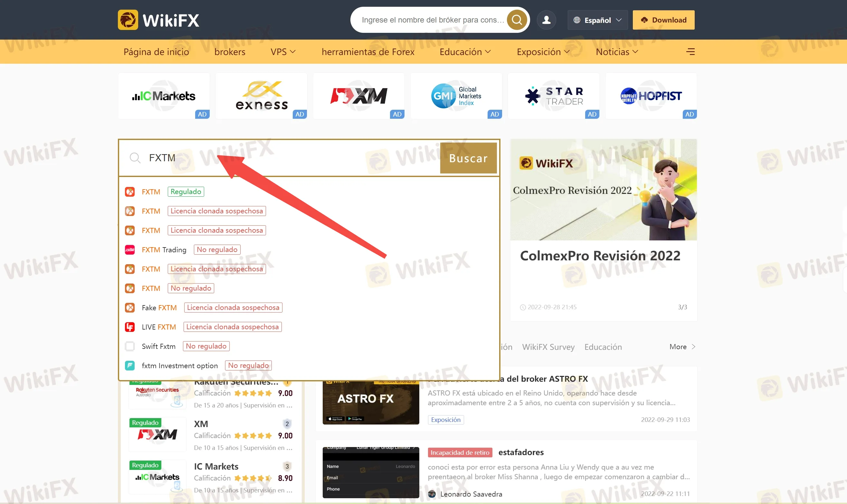
Task: Switch to the WikiFX Survey tab
Action: (548, 347)
